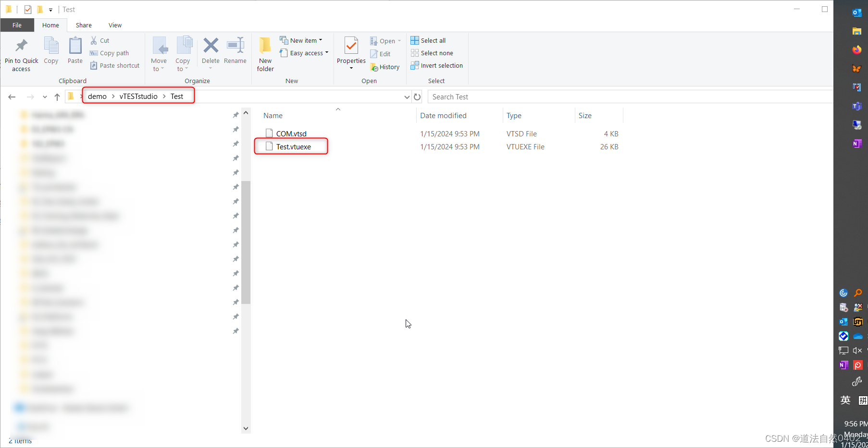This screenshot has height=448, width=868.
Task: Open the address bar history dropdown
Action: click(x=407, y=97)
